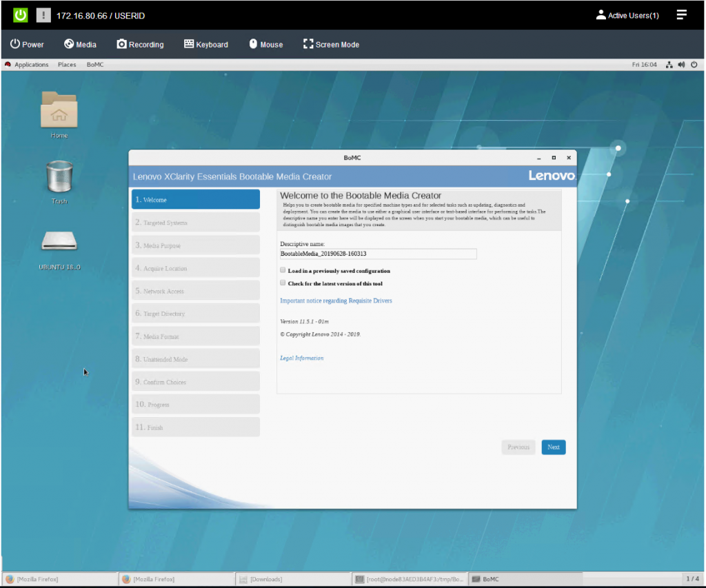
Task: Click the volume speaker icon in panel
Action: 681,64
